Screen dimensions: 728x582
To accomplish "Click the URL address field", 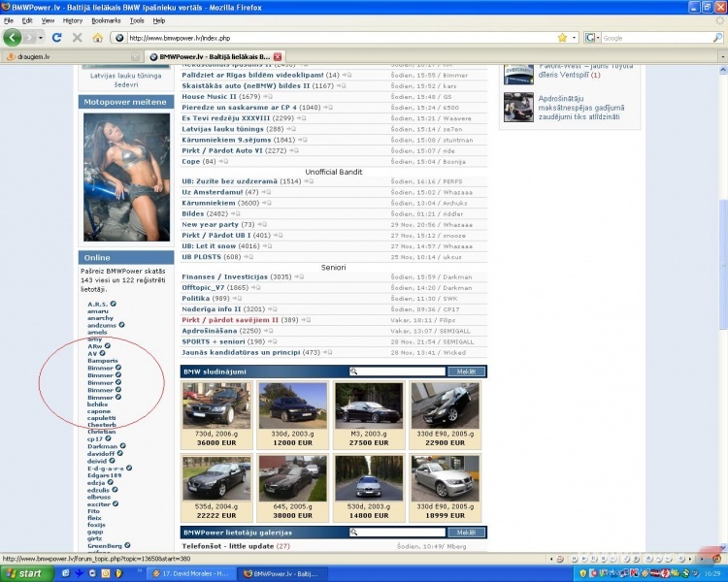I will (x=342, y=38).
